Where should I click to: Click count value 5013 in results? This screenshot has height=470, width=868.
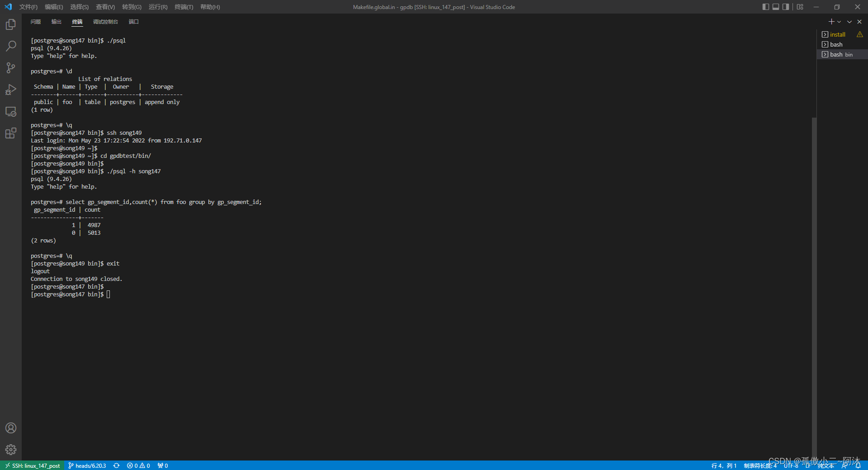[94, 233]
